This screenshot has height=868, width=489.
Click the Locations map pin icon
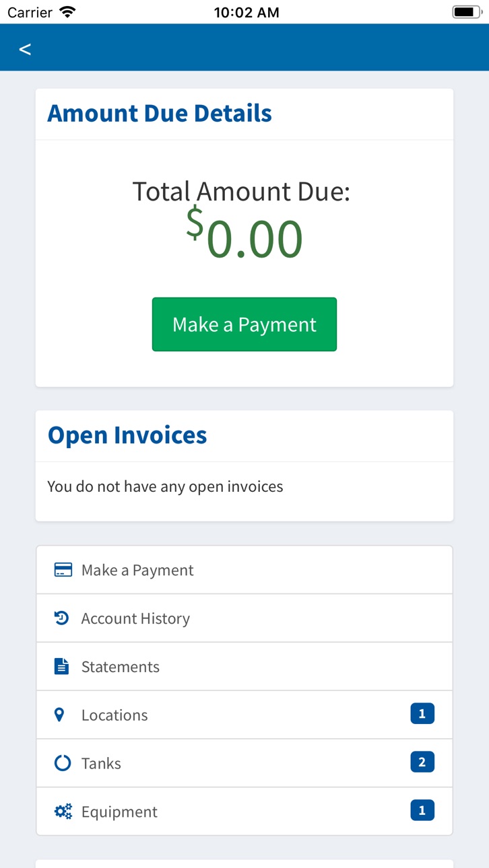59,715
